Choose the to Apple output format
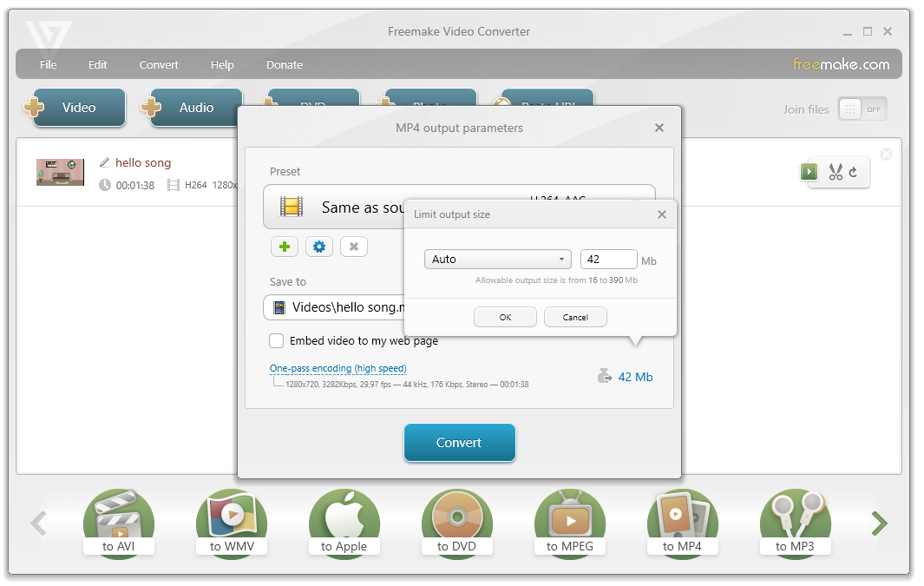 (344, 522)
